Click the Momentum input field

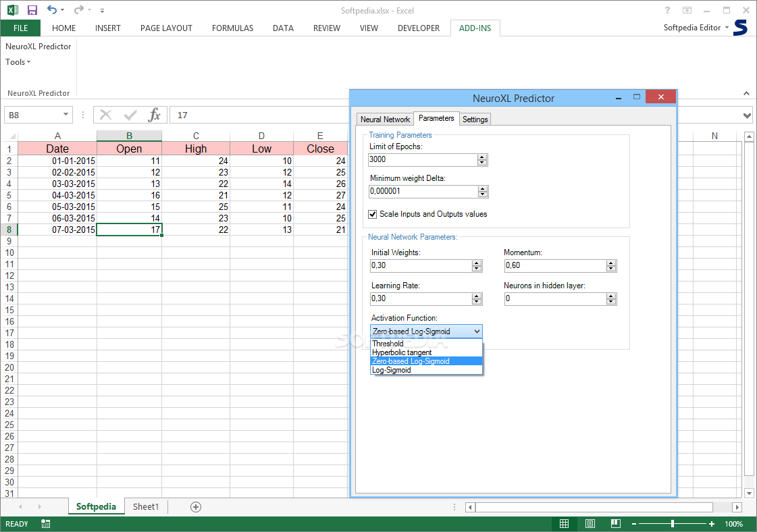[555, 265]
